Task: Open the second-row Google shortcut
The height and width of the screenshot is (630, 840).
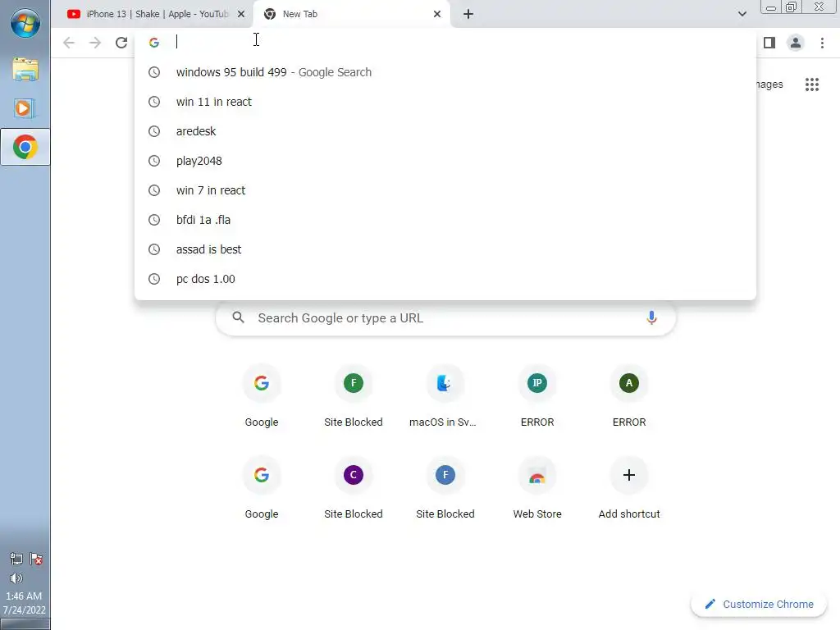Action: coord(262,489)
